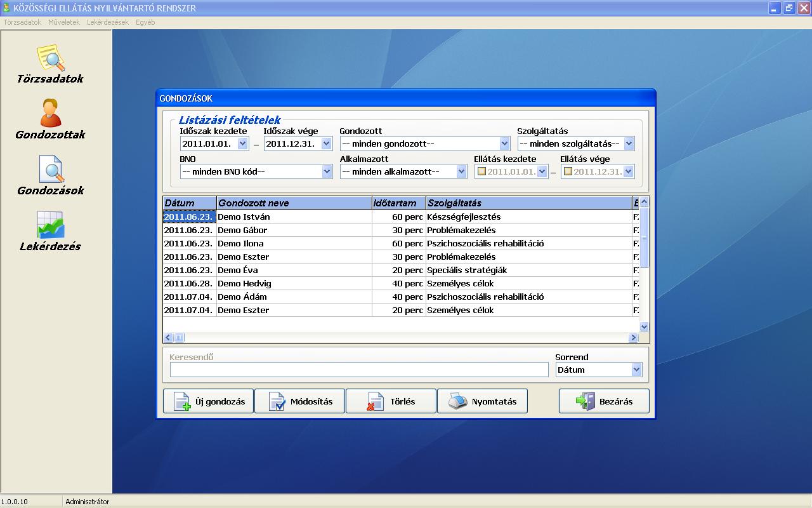Viewport: 812px width, 508px height.
Task: Click the Keresendő search field
Action: (x=358, y=370)
